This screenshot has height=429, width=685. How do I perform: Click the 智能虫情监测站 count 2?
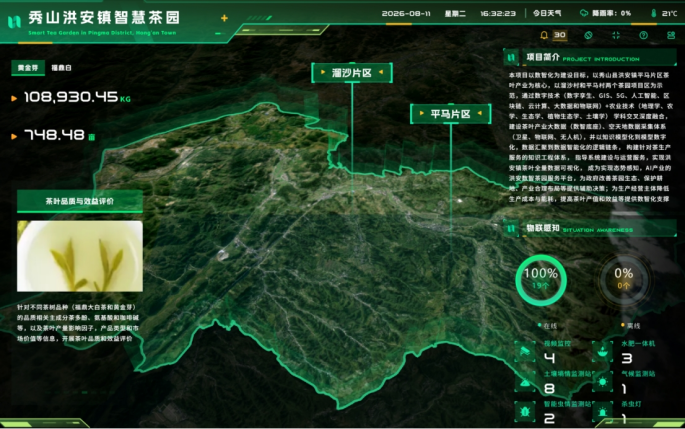[x=549, y=419]
